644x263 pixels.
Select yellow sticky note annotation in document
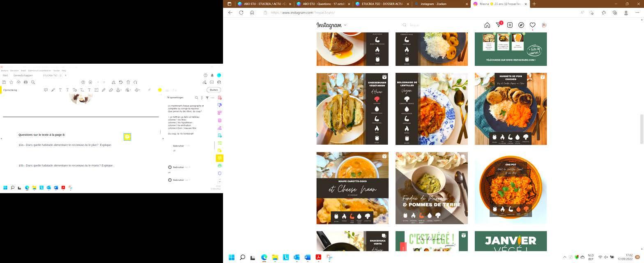(127, 137)
